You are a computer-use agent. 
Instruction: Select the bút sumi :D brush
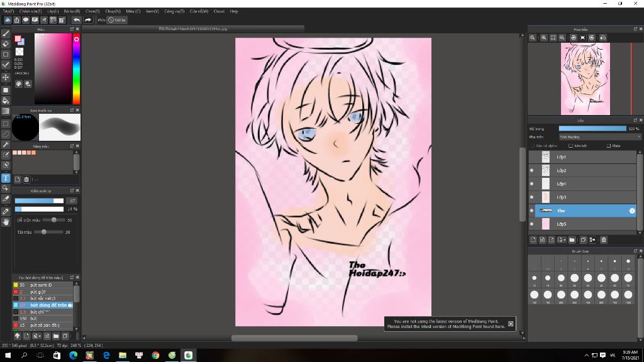[x=43, y=285]
